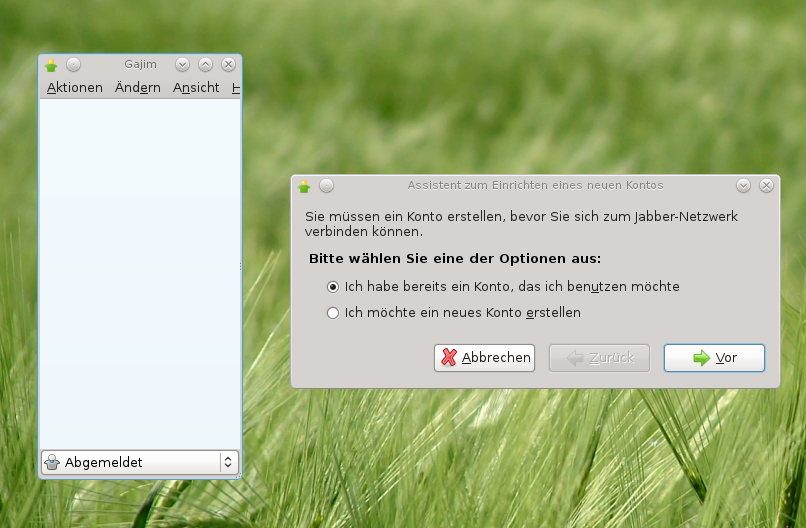Select "Ich habe bereits ein Konto" option
The image size is (806, 528).
point(334,287)
